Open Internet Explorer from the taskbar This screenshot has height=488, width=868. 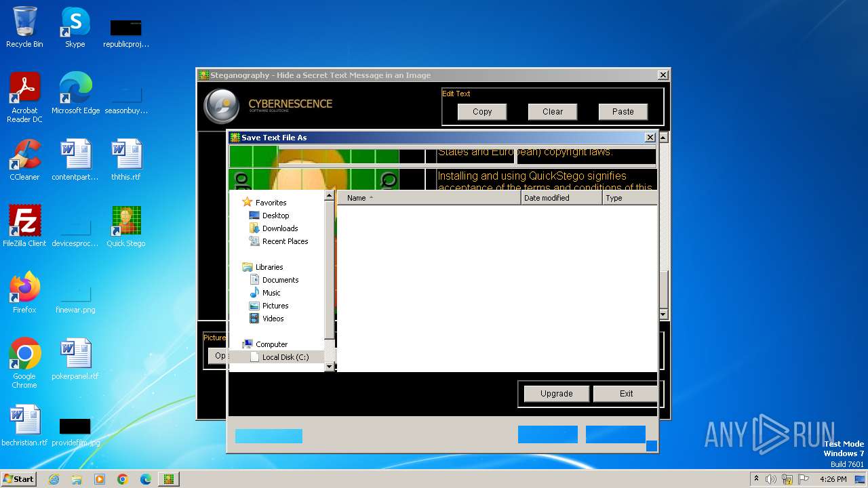tap(54, 479)
